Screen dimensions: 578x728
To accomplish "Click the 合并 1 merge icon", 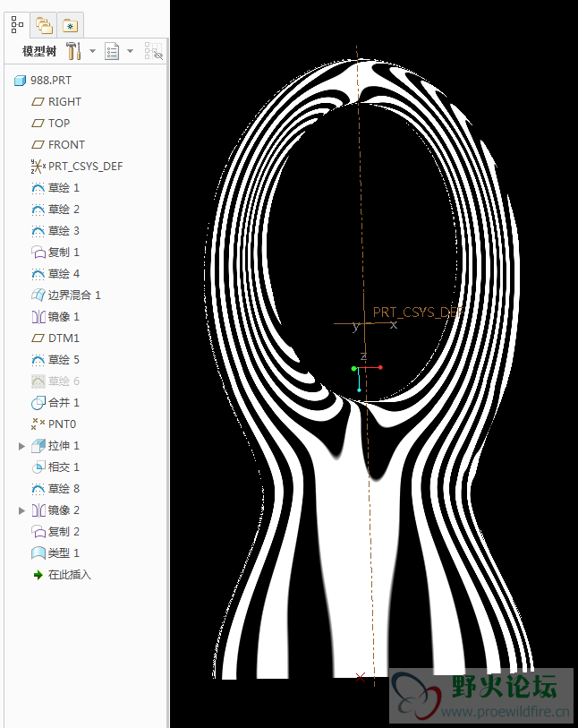I will [38, 403].
